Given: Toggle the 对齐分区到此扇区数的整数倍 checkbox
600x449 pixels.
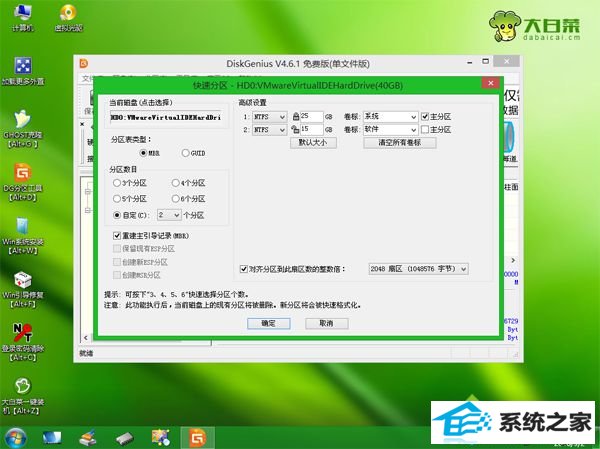Looking at the screenshot, I should 245,269.
